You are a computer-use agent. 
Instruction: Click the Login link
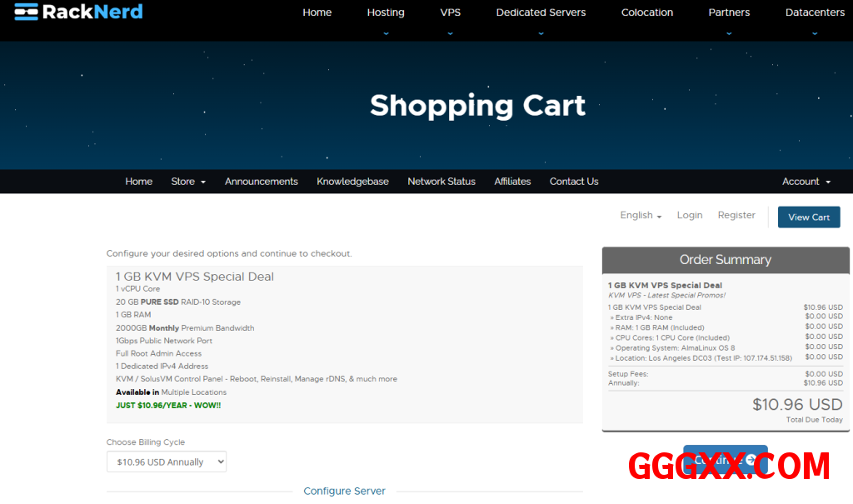689,215
